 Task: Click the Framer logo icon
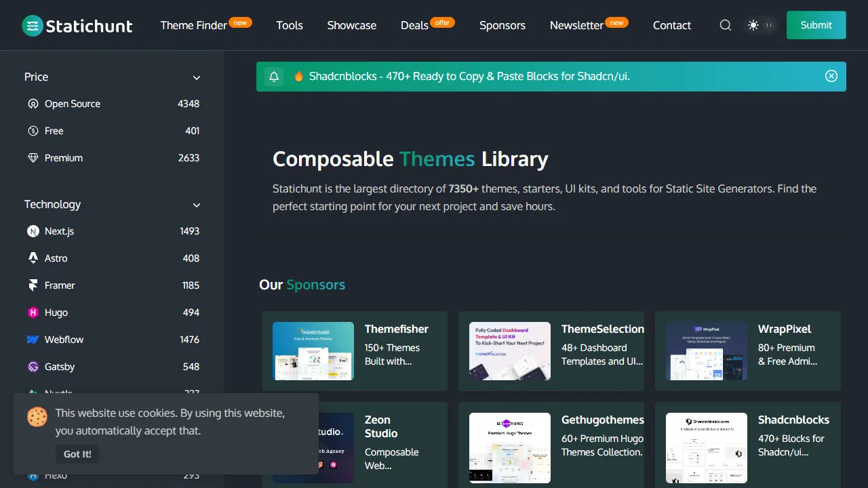[x=33, y=285]
